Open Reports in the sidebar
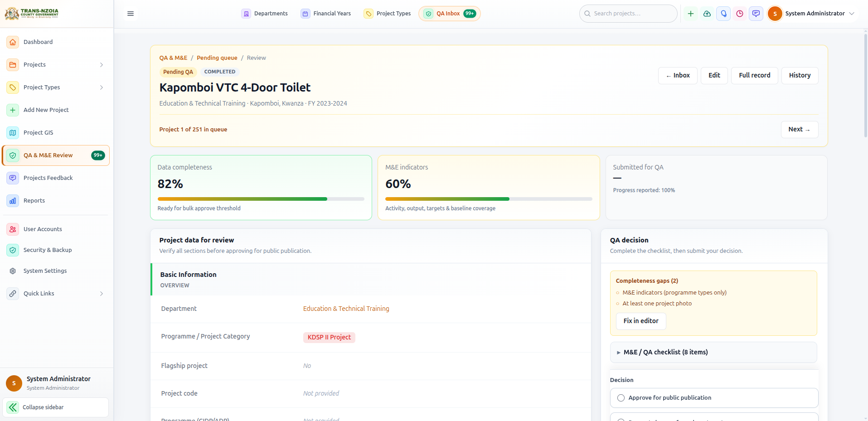 point(56,201)
